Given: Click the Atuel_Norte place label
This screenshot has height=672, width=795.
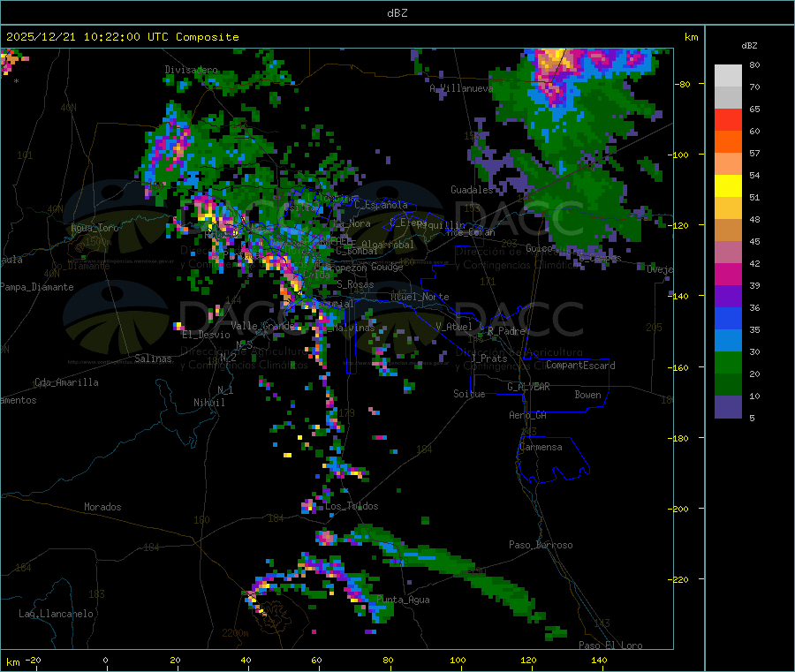Looking at the screenshot, I should tap(420, 297).
